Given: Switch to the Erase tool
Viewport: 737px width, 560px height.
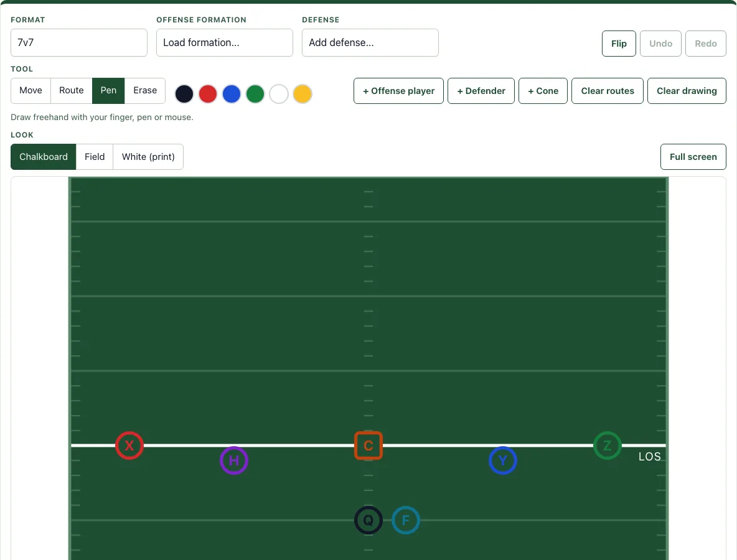Looking at the screenshot, I should tap(145, 91).
